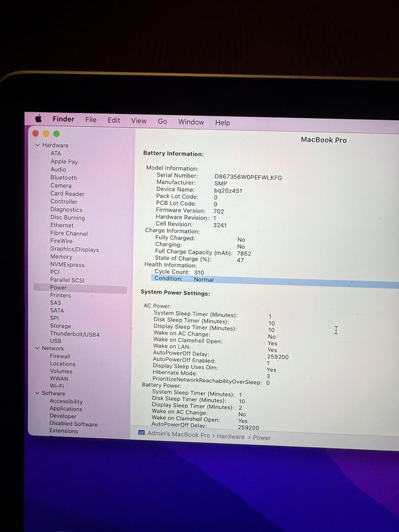399x532 pixels.
Task: Select Volumes under Network
Action: (61, 371)
